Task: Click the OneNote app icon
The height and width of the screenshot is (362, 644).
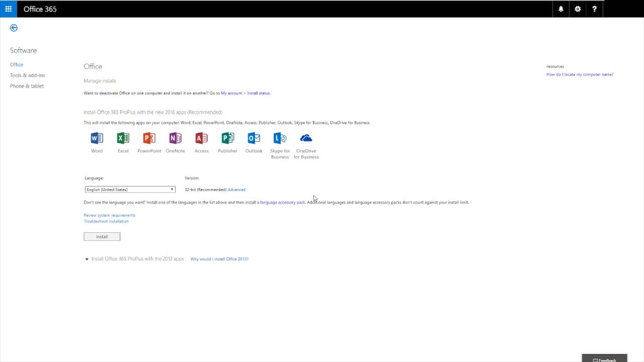Action: tap(175, 138)
